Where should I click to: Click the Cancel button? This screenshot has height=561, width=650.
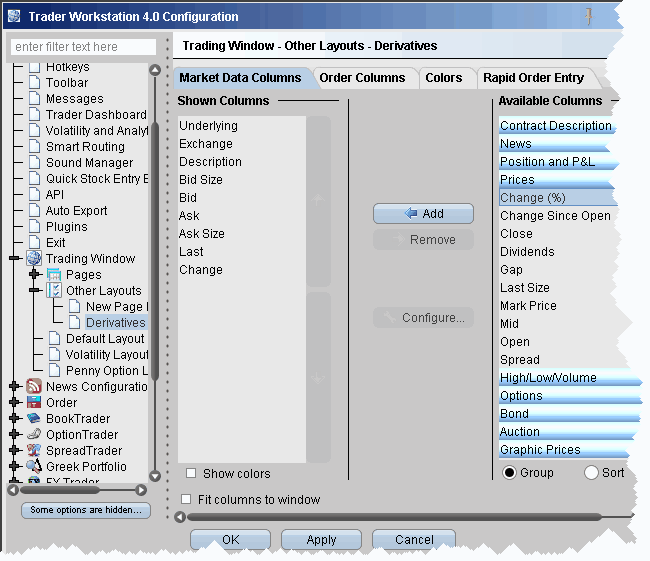pos(414,539)
